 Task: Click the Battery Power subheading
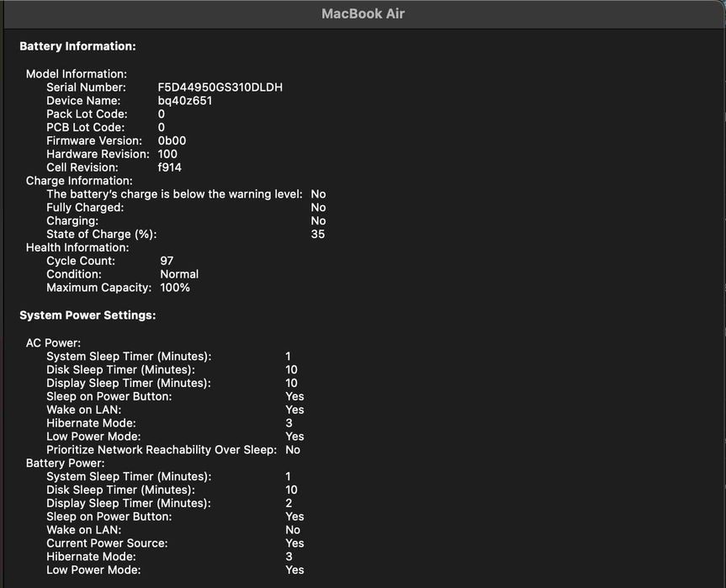tap(66, 464)
